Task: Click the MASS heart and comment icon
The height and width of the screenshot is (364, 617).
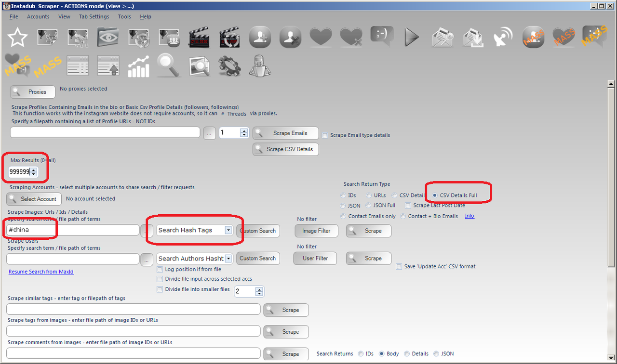Action: click(18, 66)
